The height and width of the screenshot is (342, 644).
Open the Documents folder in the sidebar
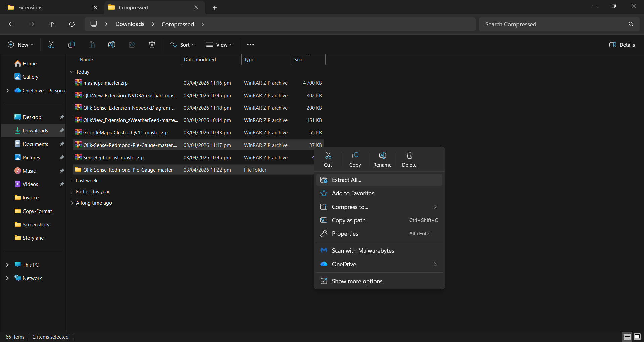point(35,144)
